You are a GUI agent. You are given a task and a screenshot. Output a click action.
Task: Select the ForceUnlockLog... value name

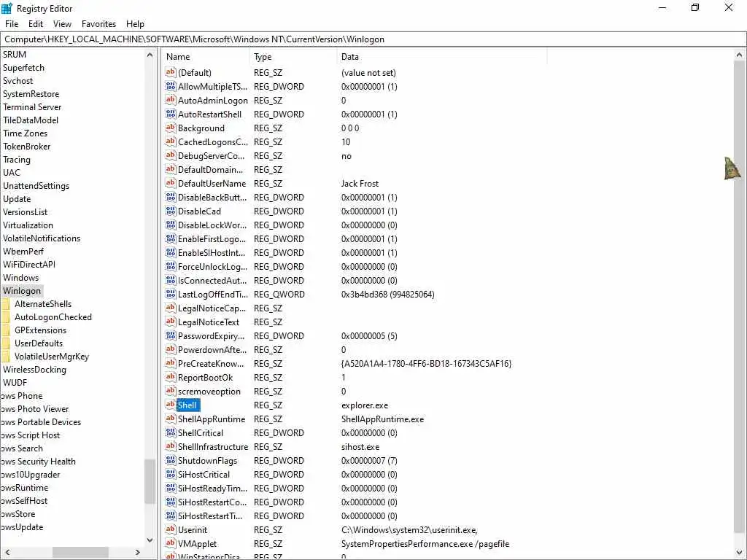(x=212, y=267)
